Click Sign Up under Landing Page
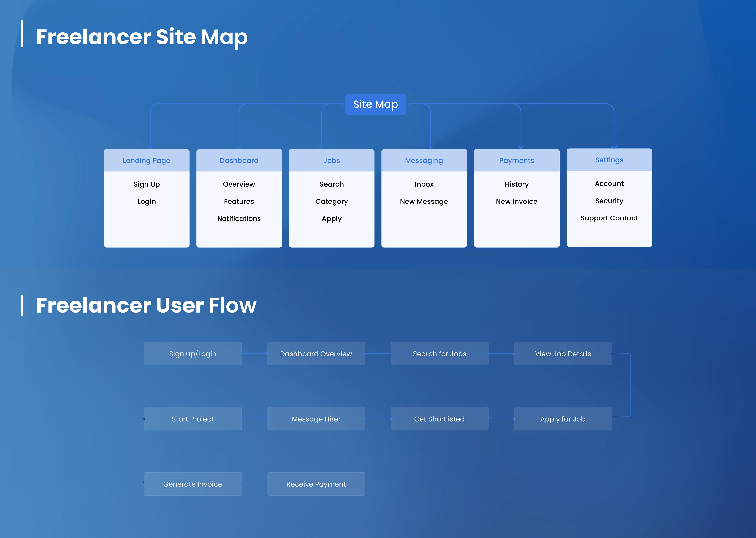The height and width of the screenshot is (538, 756). [147, 184]
